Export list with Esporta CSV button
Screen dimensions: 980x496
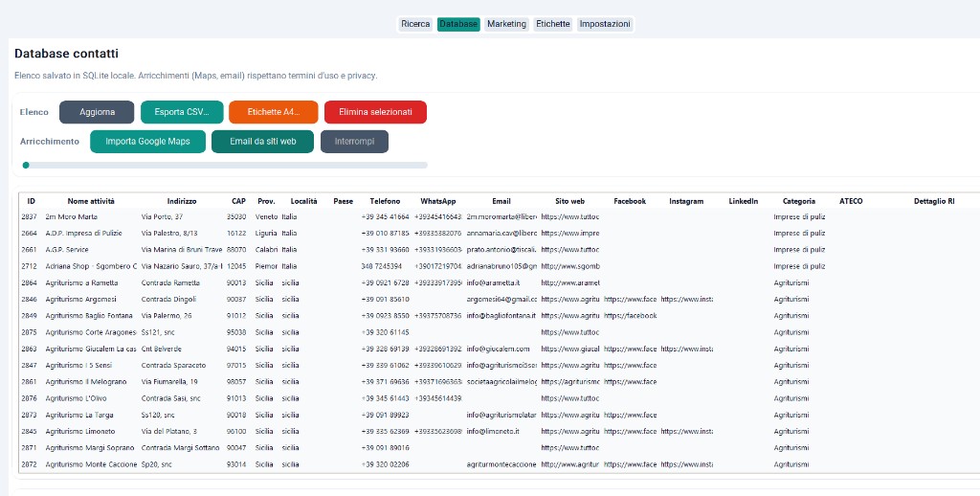point(182,112)
